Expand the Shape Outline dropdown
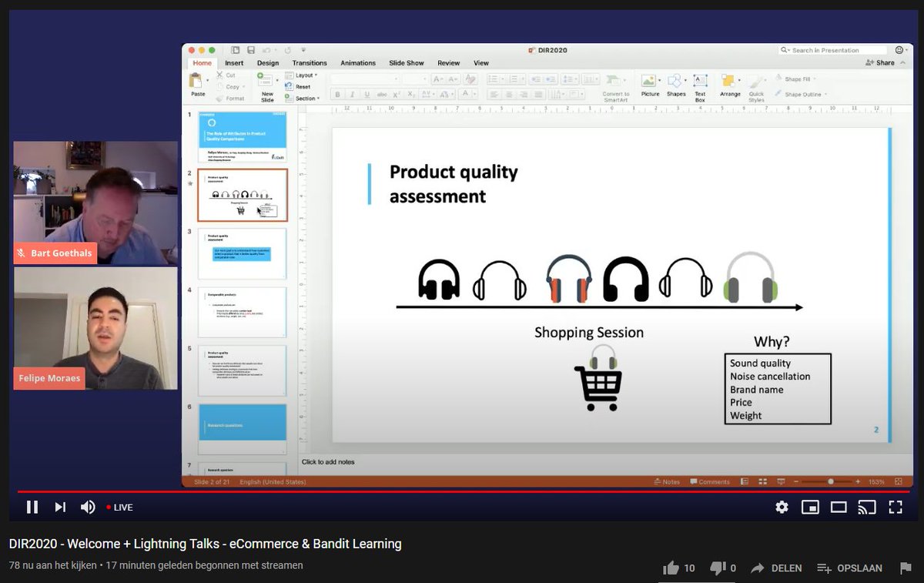924x583 pixels. pyautogui.click(x=801, y=94)
